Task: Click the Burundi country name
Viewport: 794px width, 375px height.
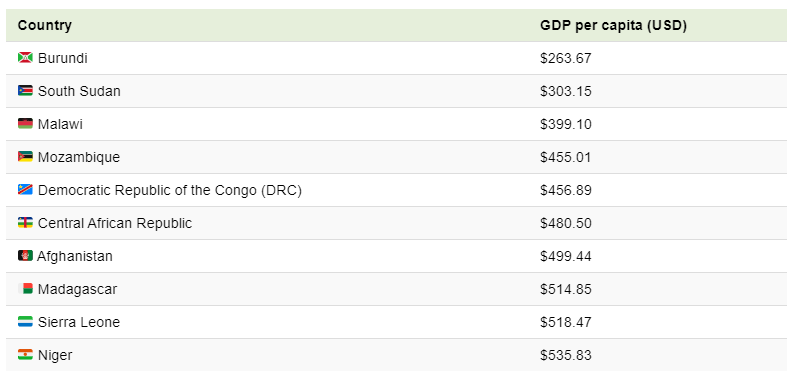Action: click(x=63, y=58)
